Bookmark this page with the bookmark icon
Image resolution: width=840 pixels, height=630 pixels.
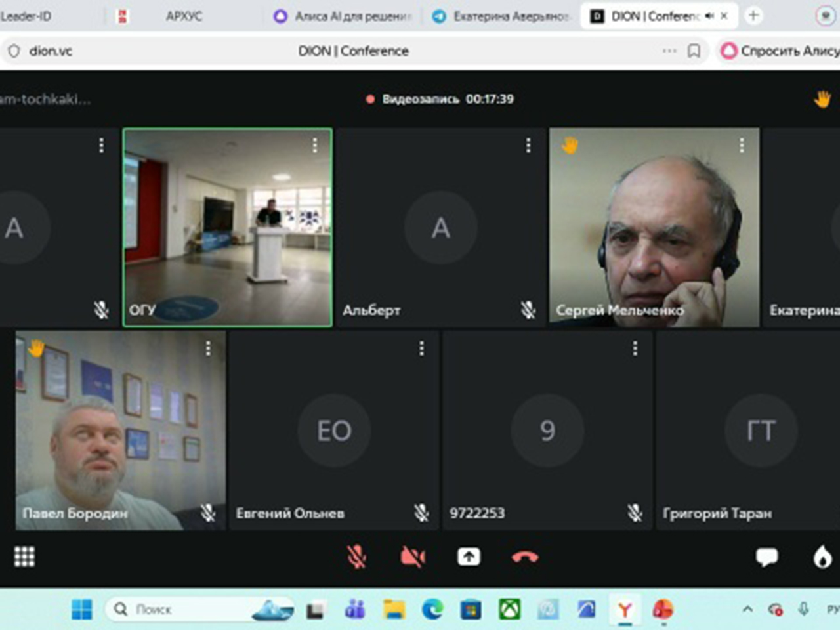click(694, 51)
